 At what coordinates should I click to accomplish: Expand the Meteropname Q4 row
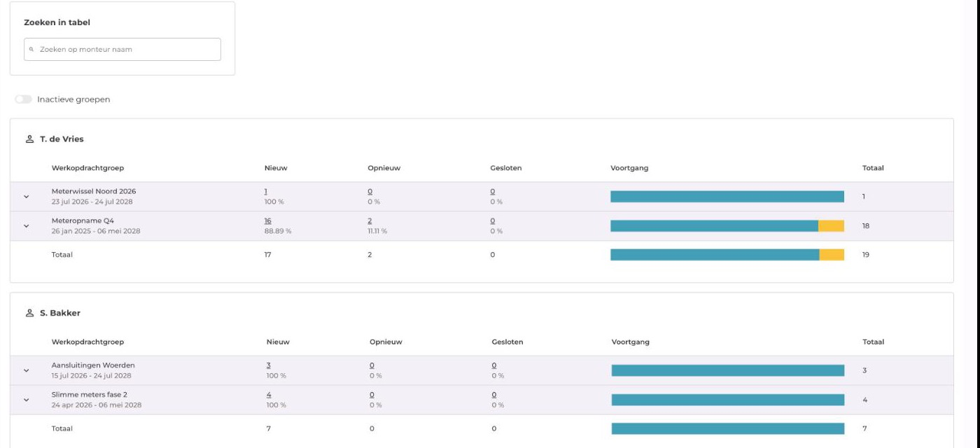point(27,226)
